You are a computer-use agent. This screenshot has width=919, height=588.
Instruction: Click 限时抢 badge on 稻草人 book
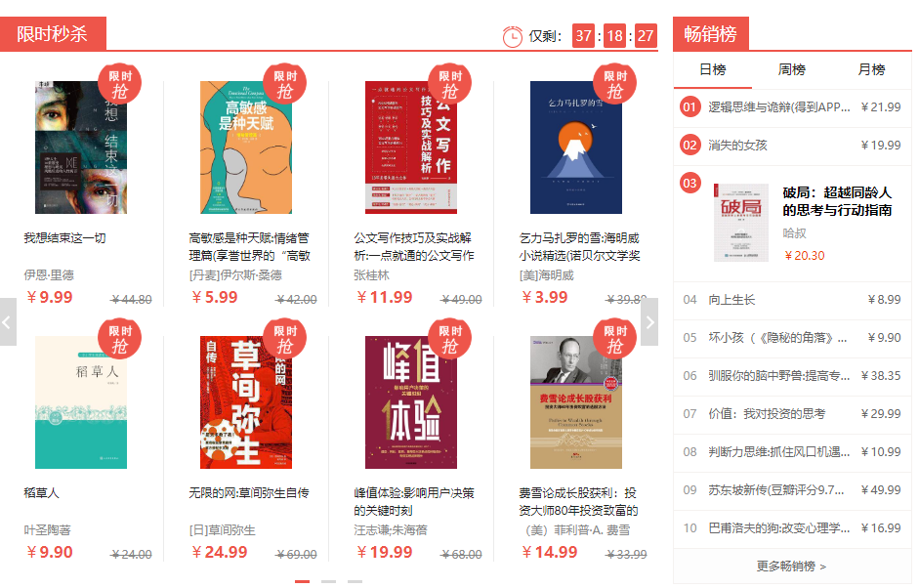pyautogui.click(x=119, y=338)
